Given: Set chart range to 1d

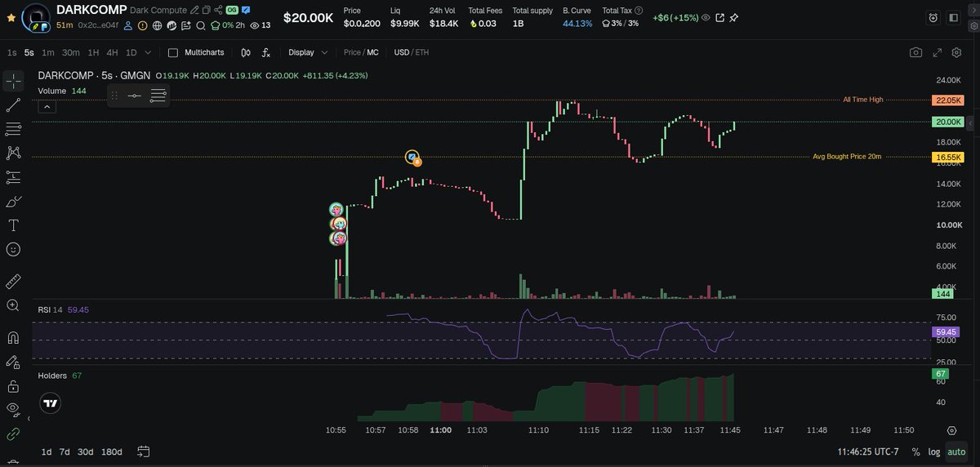Looking at the screenshot, I should pos(47,451).
